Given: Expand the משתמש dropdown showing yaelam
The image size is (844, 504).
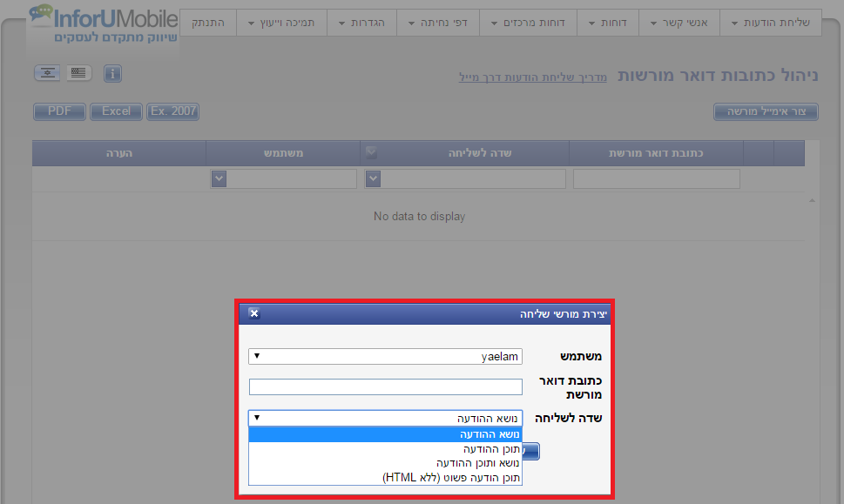Looking at the screenshot, I should click(385, 356).
